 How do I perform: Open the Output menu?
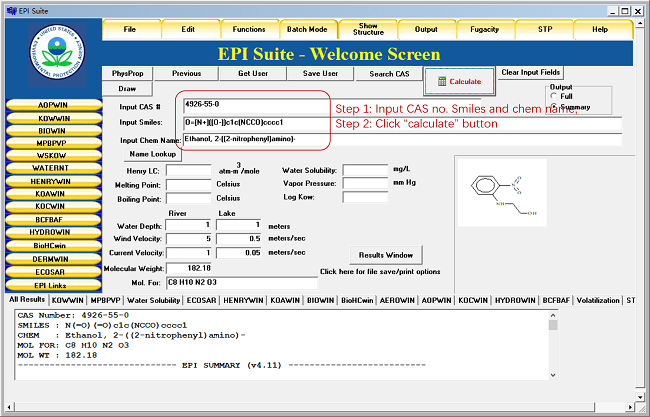point(426,29)
